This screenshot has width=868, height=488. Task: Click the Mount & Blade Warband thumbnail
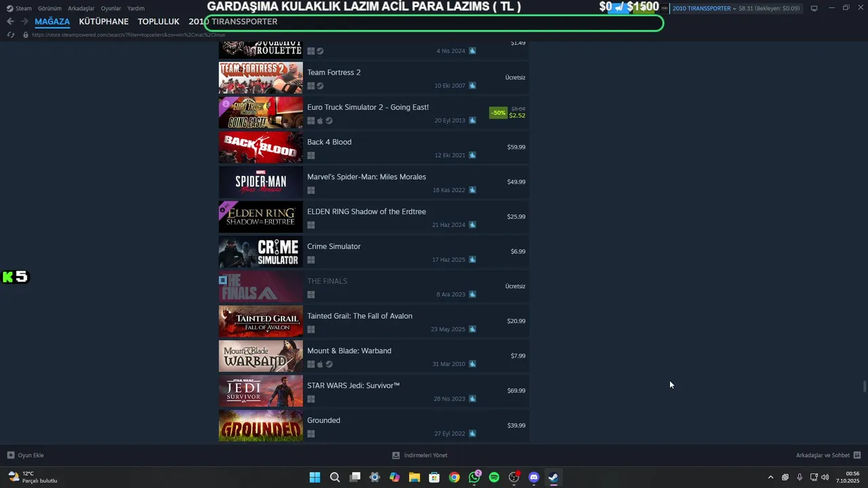point(260,356)
